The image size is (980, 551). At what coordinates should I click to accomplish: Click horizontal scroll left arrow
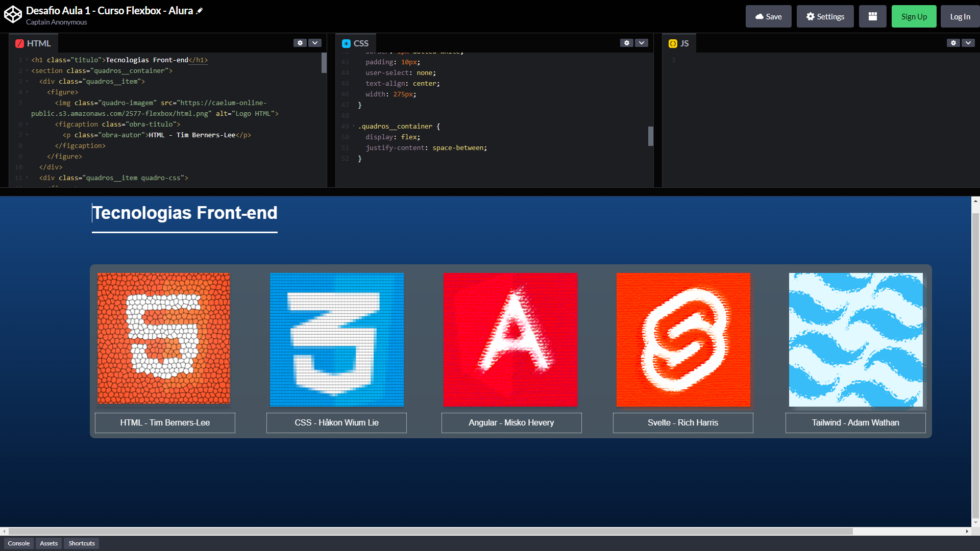(4, 531)
